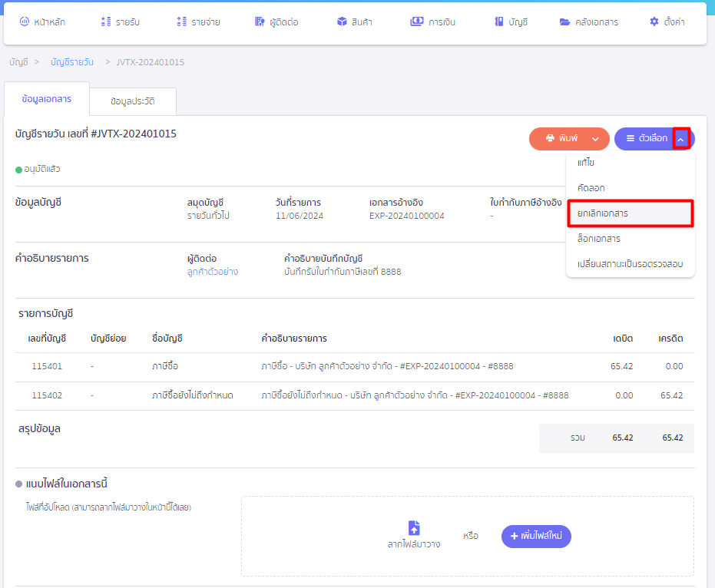This screenshot has height=588, width=715.
Task: Click the รวม total label
Action: (x=578, y=438)
